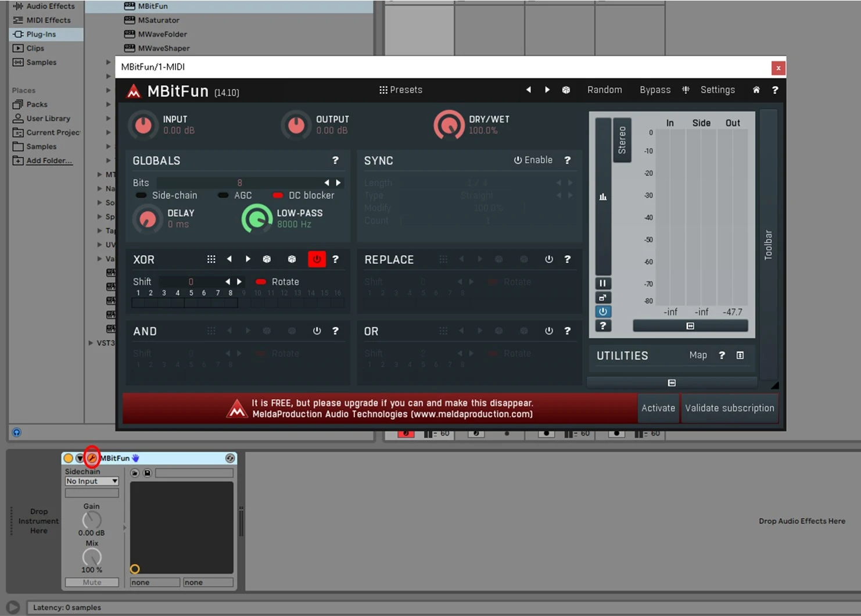
Task: Open the MBitFun Presets browser
Action: [401, 90]
